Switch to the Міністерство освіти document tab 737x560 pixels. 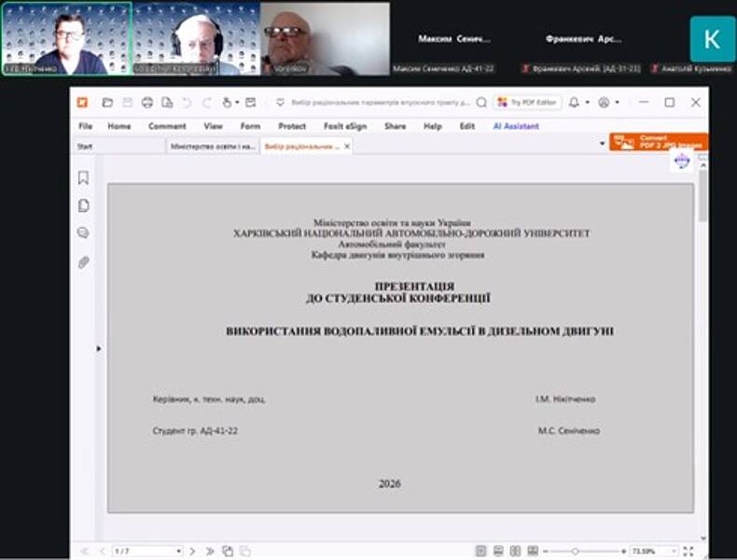click(x=212, y=147)
